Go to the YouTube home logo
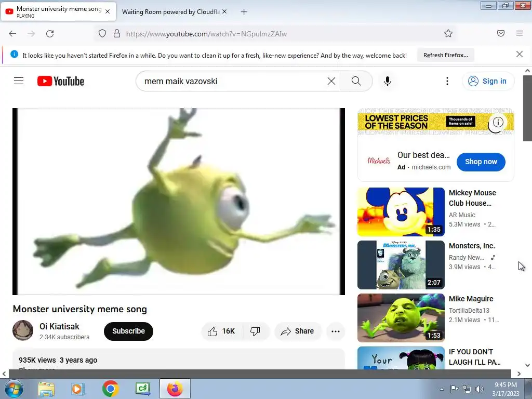The image size is (532, 399). pos(61,81)
